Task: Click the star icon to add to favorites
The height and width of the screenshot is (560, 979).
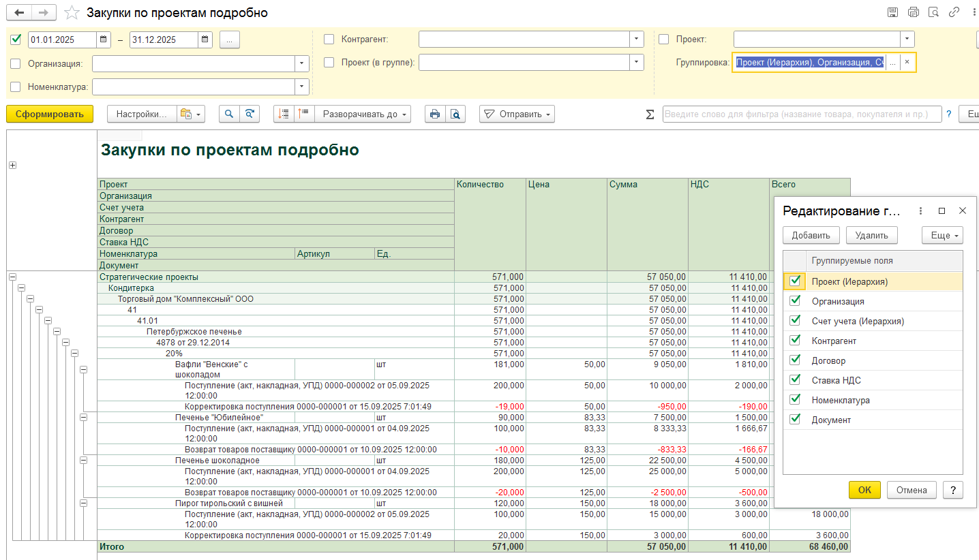Action: (x=72, y=13)
